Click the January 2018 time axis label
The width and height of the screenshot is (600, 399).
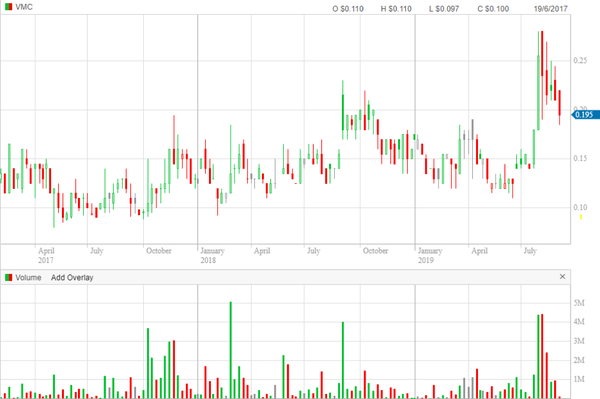click(212, 255)
